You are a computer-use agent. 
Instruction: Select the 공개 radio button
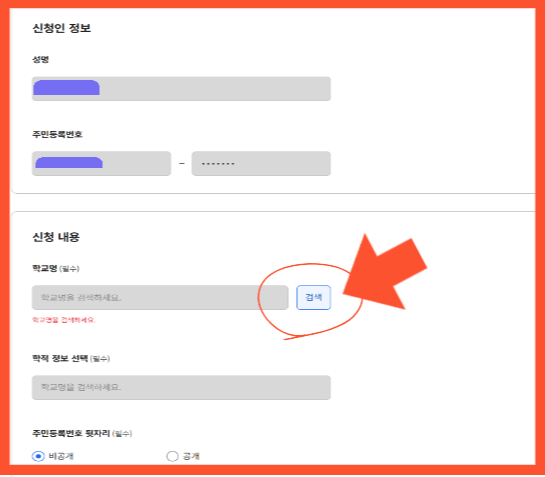(172, 456)
